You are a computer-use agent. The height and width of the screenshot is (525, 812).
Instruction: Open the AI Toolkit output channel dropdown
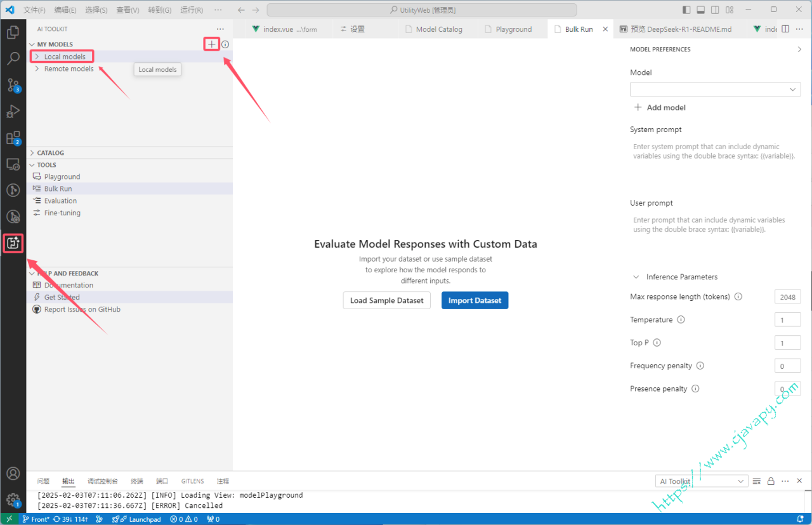tap(702, 481)
